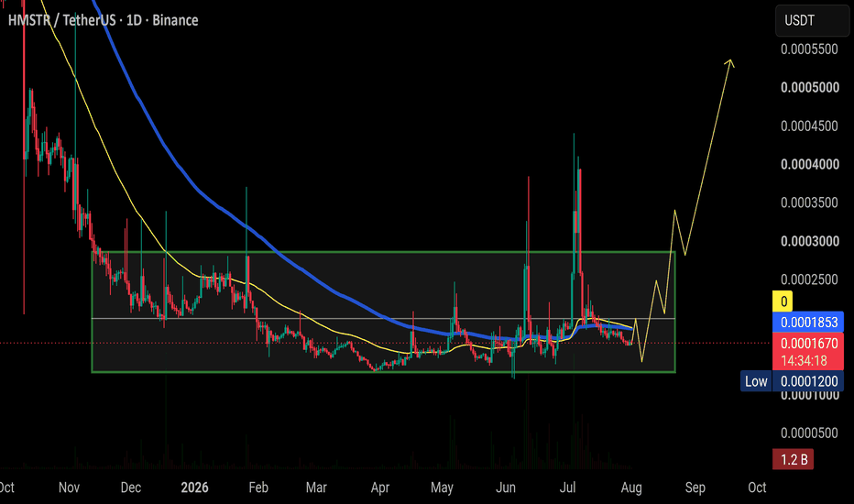
Task: Click the 2026 label on time axis
Action: point(194,488)
